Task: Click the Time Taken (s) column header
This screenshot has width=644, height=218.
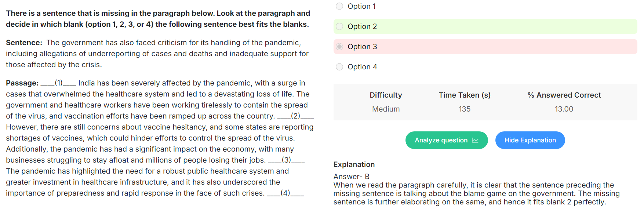Action: click(465, 95)
